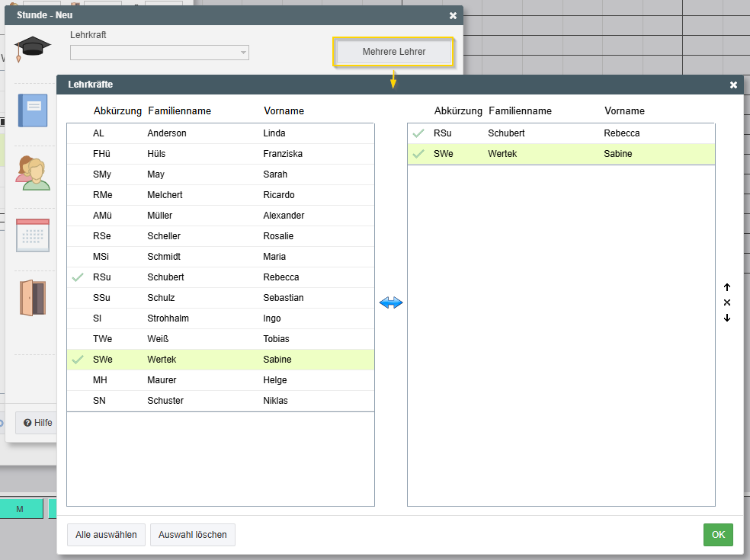This screenshot has width=750, height=560.
Task: Select teacher MH Maurer row
Action: (220, 380)
